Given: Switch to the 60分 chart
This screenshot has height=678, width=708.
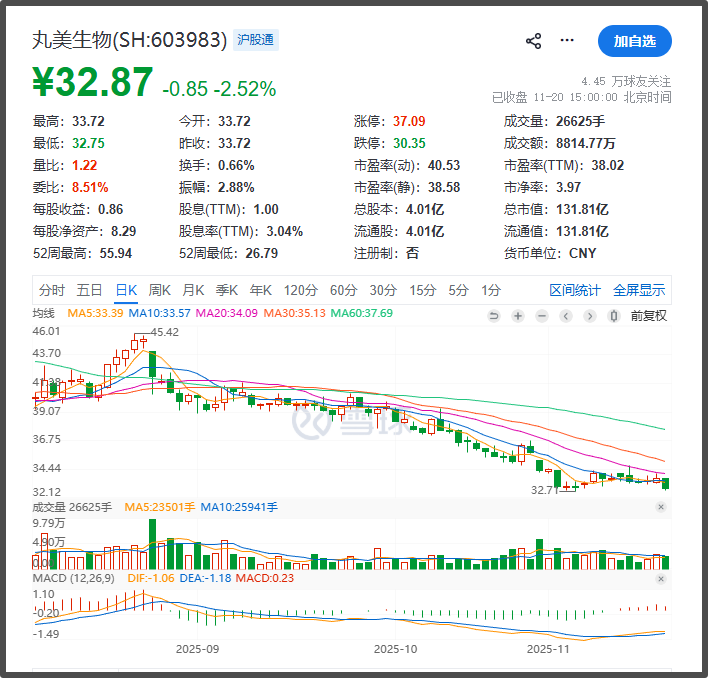Looking at the screenshot, I should (344, 290).
